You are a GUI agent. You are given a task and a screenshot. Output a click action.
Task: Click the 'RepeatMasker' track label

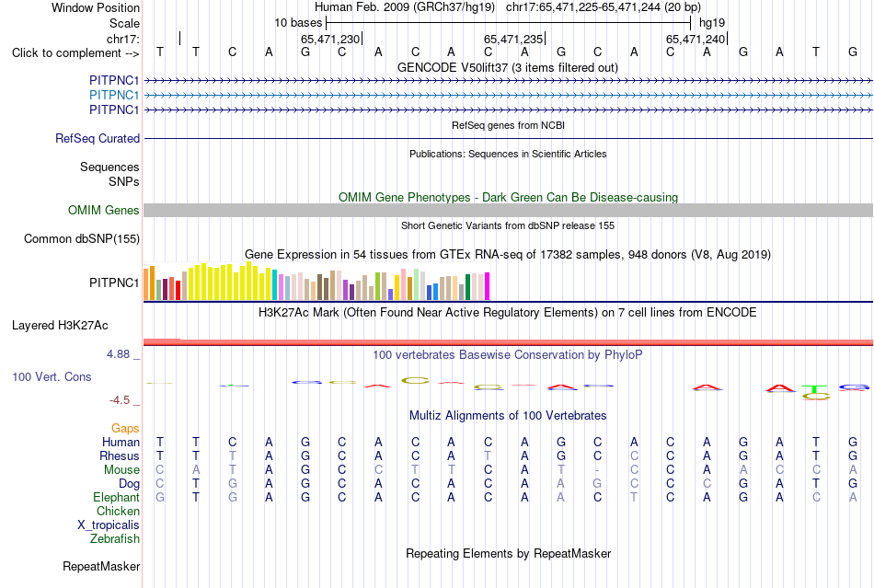click(101, 566)
